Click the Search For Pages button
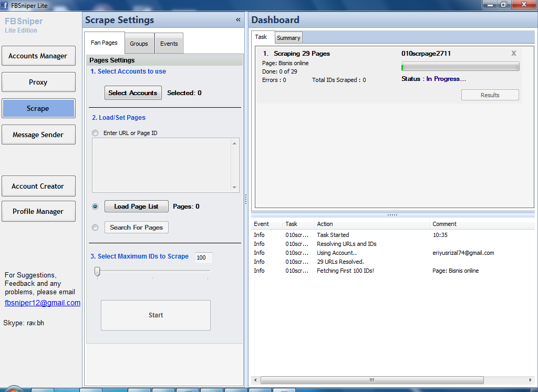The height and width of the screenshot is (392, 538). click(136, 227)
